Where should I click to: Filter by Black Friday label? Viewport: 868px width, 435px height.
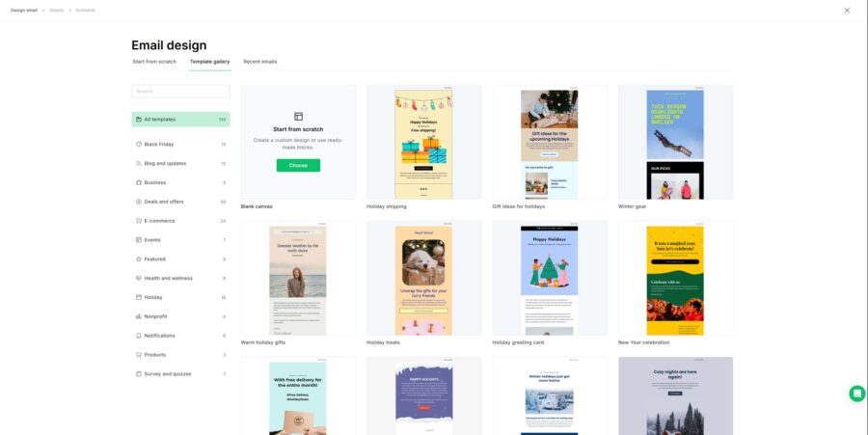tap(159, 144)
